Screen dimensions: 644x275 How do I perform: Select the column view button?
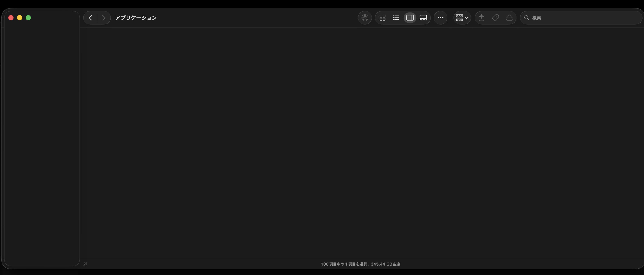(x=410, y=18)
